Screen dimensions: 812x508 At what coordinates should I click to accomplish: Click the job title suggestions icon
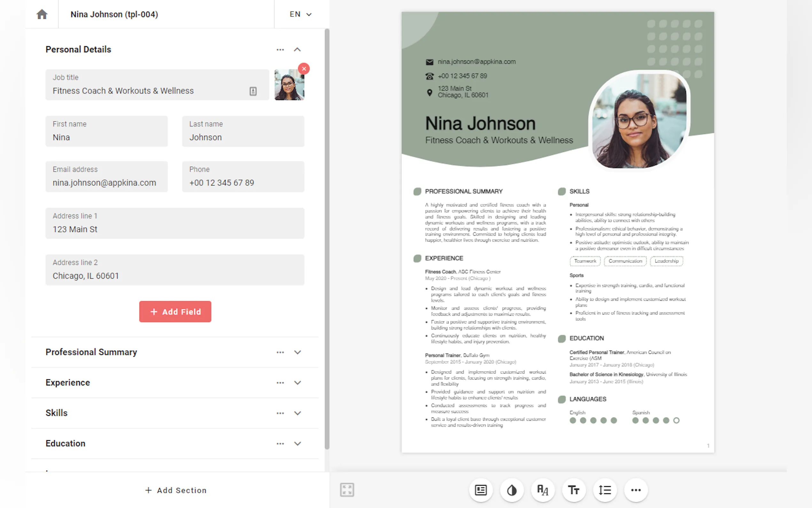[x=253, y=91]
